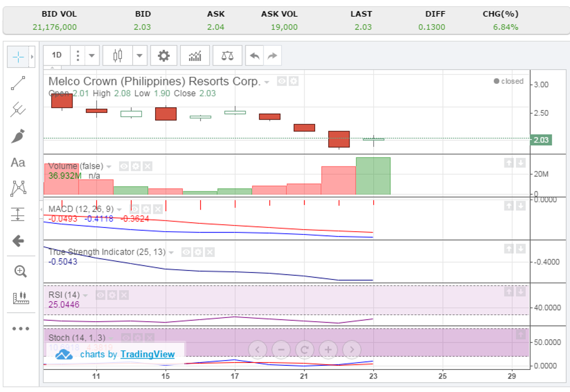Open settings gear beside the symbol title

click(294, 81)
